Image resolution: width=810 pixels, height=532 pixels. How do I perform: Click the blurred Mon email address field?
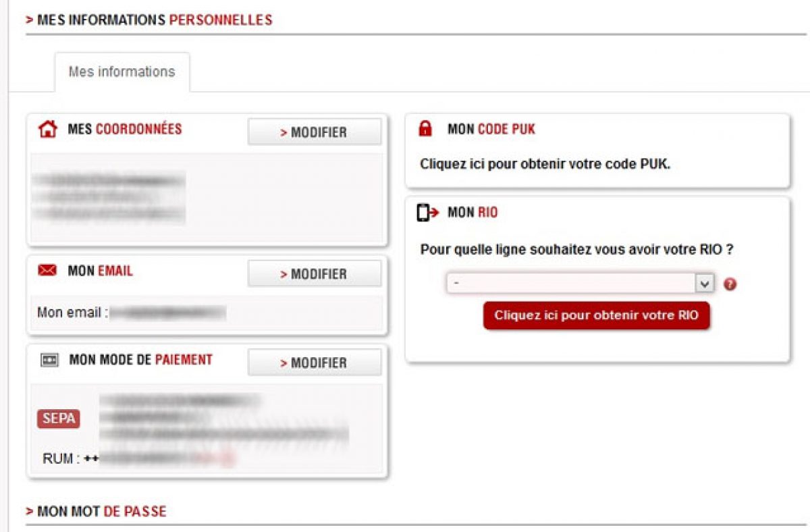[167, 313]
